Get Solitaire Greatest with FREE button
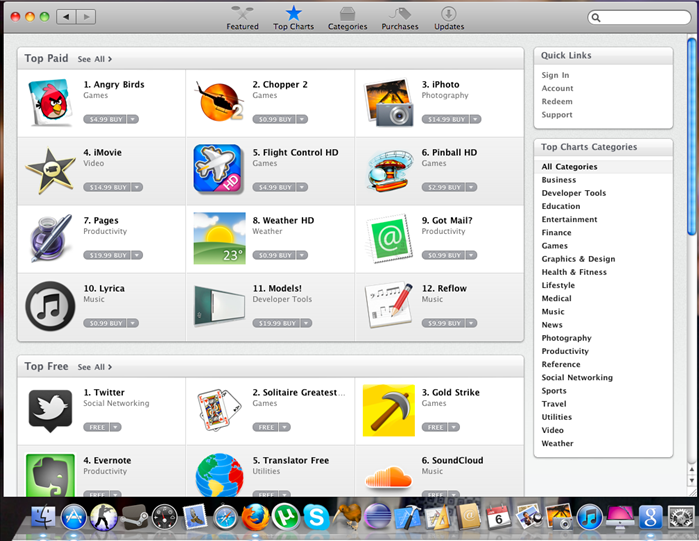 click(266, 427)
